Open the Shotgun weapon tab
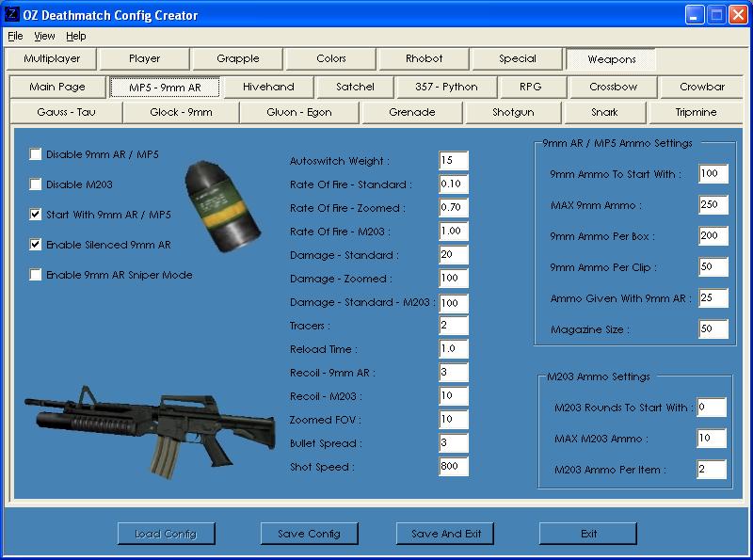Viewport: 753px width, 560px height. pos(513,112)
